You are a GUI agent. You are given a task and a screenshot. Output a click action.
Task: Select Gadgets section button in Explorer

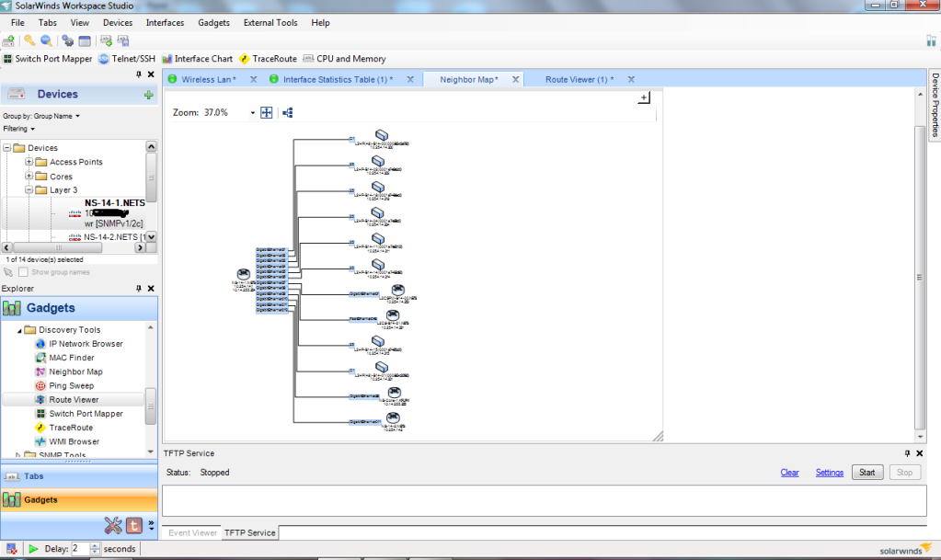coord(78,499)
